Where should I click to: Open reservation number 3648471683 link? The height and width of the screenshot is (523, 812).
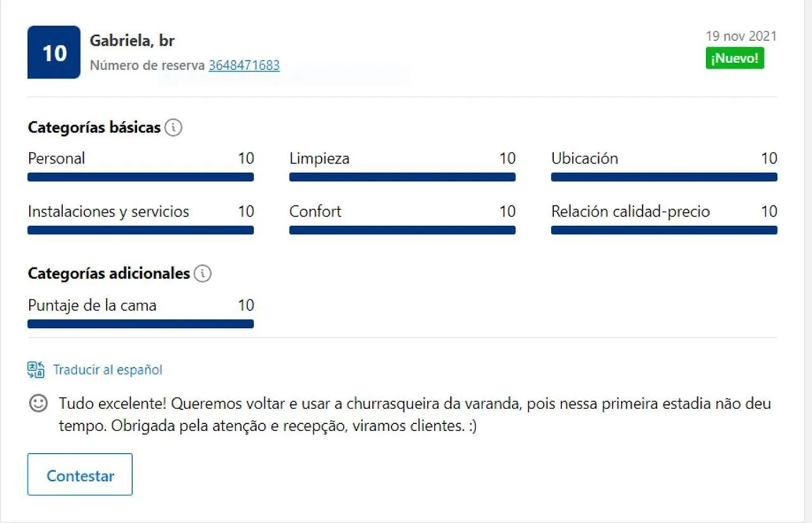pyautogui.click(x=244, y=65)
